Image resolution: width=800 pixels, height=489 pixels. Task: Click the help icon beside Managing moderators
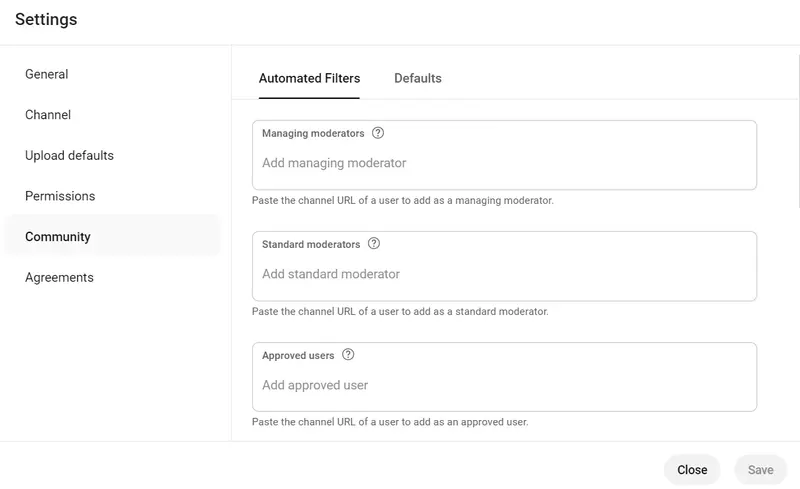(x=378, y=133)
